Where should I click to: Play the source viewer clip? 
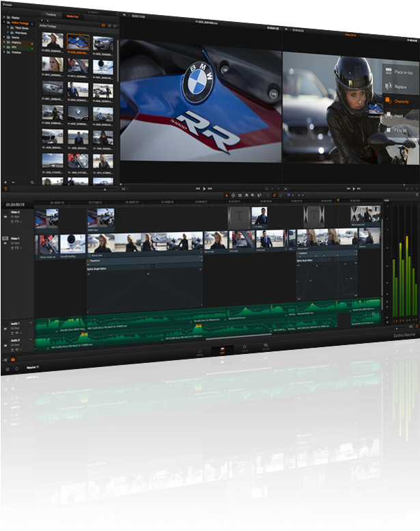pyautogui.click(x=204, y=189)
